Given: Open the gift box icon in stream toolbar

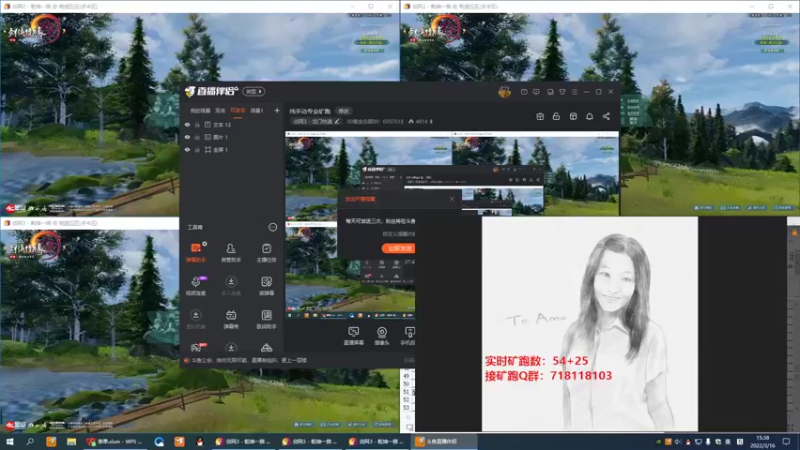Looking at the screenshot, I should (540, 116).
